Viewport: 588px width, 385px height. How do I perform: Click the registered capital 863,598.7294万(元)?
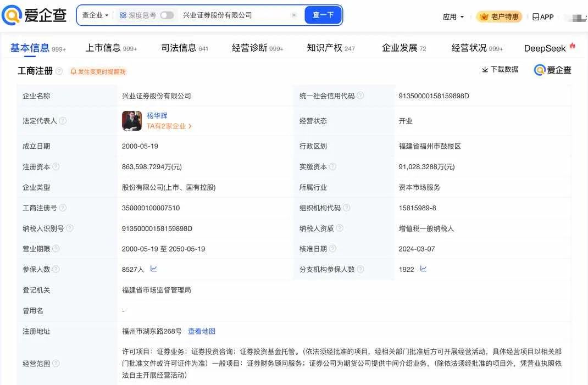[x=152, y=167]
